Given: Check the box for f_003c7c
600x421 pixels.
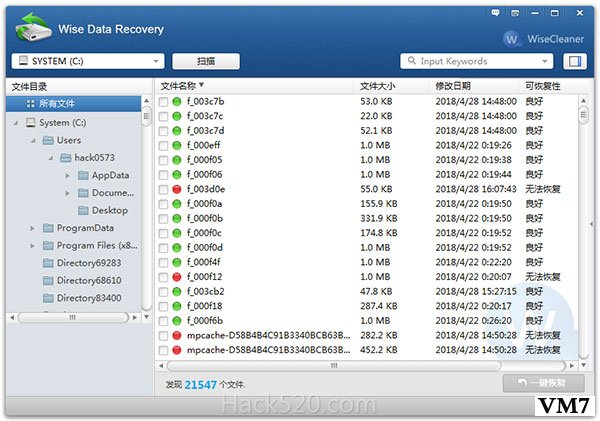Looking at the screenshot, I should [x=163, y=116].
